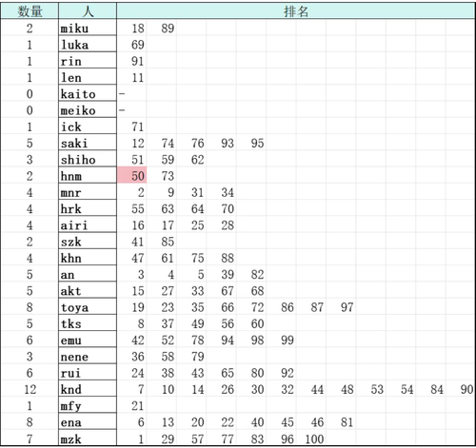
Task: Select the khn name cell
Action: click(88, 258)
